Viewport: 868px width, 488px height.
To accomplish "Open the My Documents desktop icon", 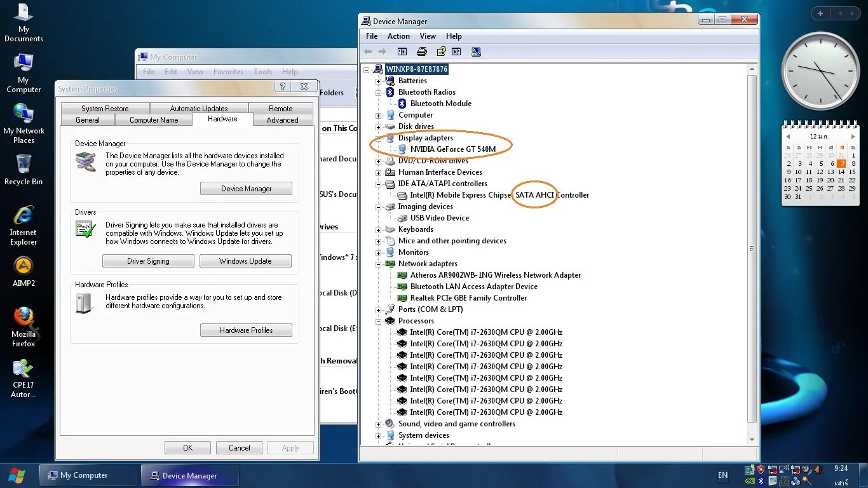I will pos(24,24).
